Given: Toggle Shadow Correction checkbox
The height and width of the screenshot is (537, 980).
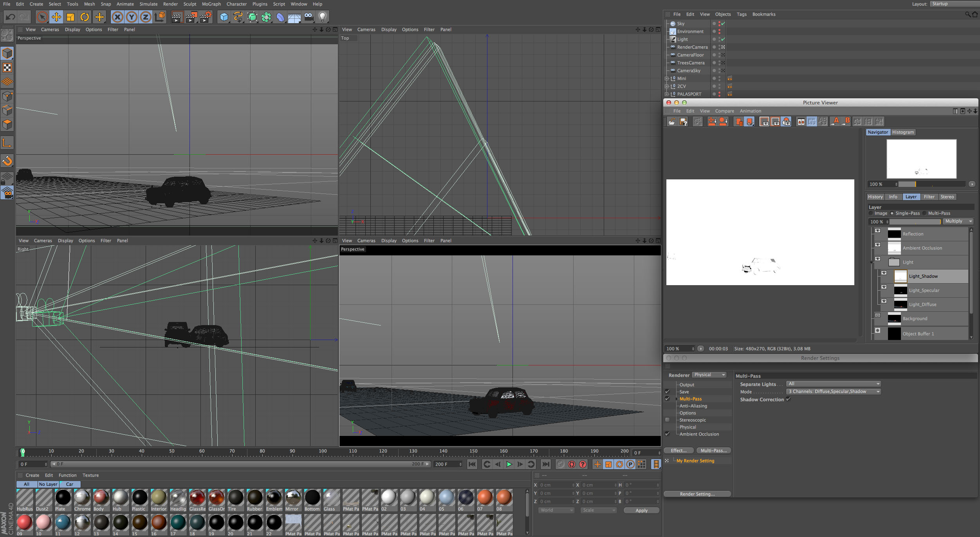Looking at the screenshot, I should point(789,399).
